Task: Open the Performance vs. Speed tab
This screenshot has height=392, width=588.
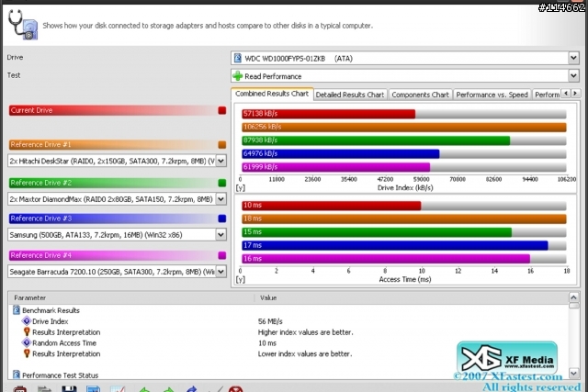Action: click(492, 95)
